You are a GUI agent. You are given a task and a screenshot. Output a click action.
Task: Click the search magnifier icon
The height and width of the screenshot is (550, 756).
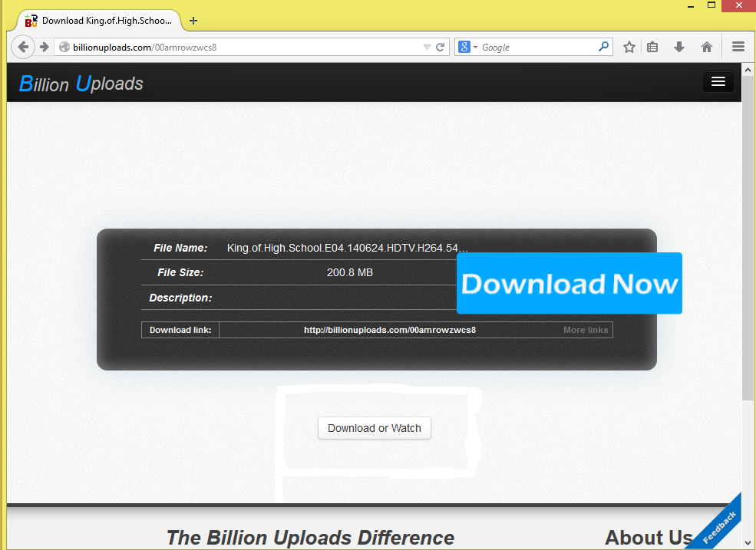click(603, 46)
